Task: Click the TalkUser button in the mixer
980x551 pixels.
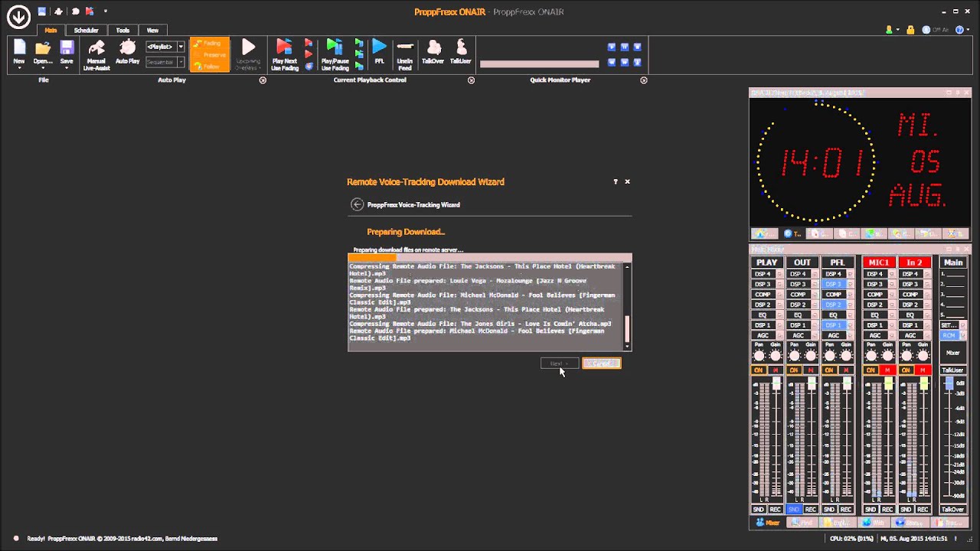Action: pyautogui.click(x=952, y=370)
